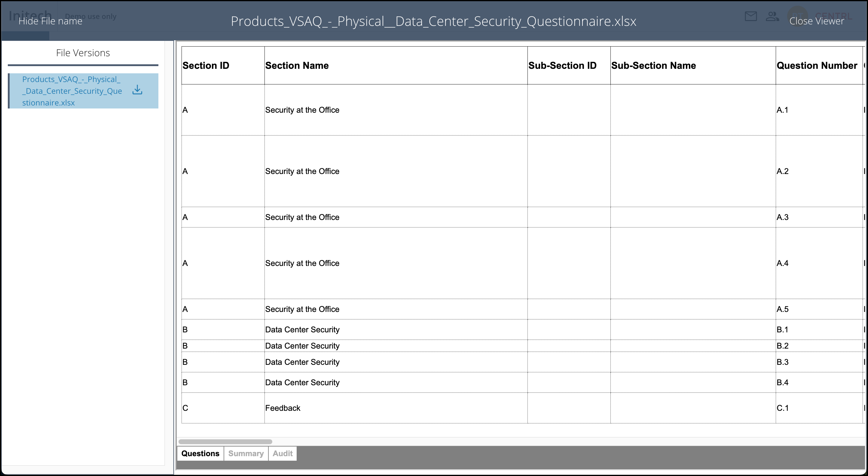Click the Feedback section row
Viewport: 868px width, 476px height.
(283, 408)
